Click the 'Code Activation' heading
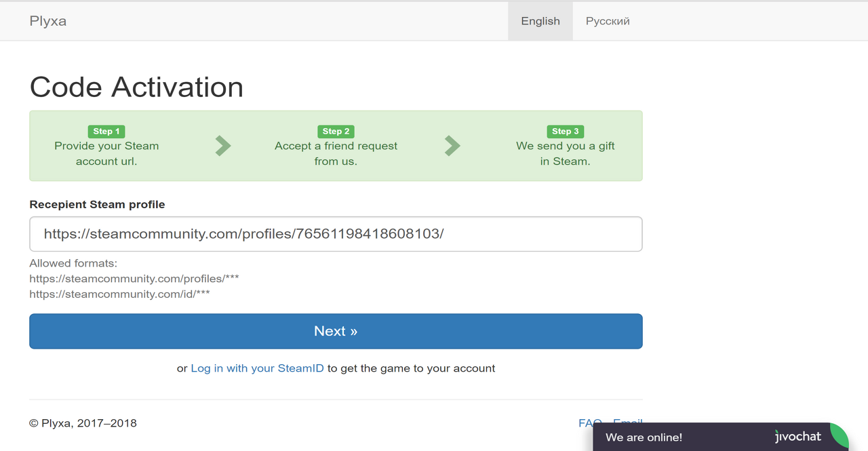This screenshot has height=451, width=868. click(136, 87)
